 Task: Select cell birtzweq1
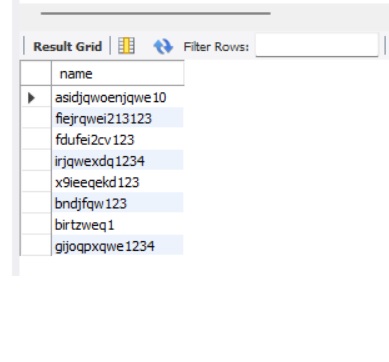pyautogui.click(x=118, y=225)
